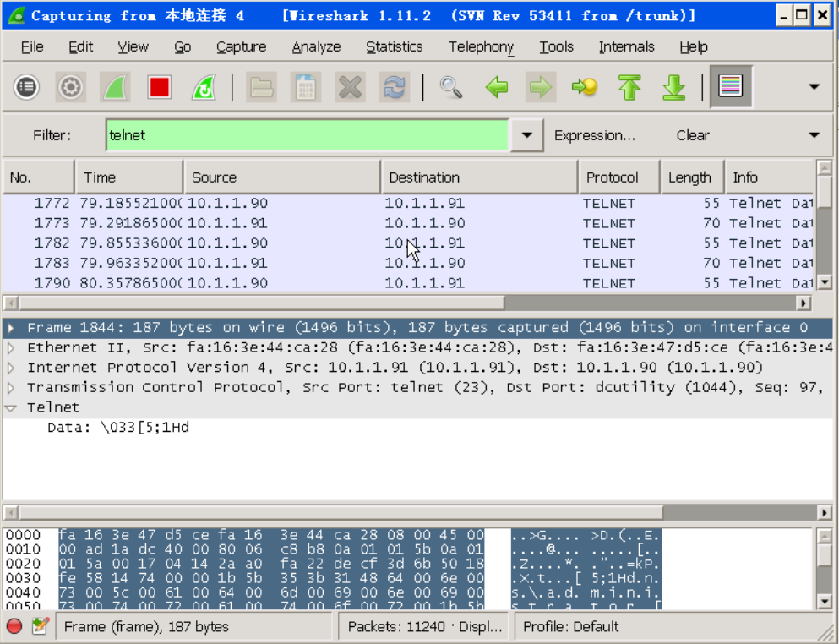Show more filter toolbar options arrow
The height and width of the screenshot is (644, 839).
tap(814, 135)
